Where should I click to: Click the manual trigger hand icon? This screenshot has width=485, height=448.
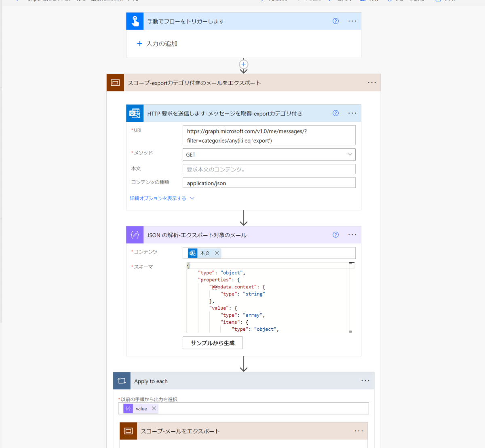pos(135,21)
